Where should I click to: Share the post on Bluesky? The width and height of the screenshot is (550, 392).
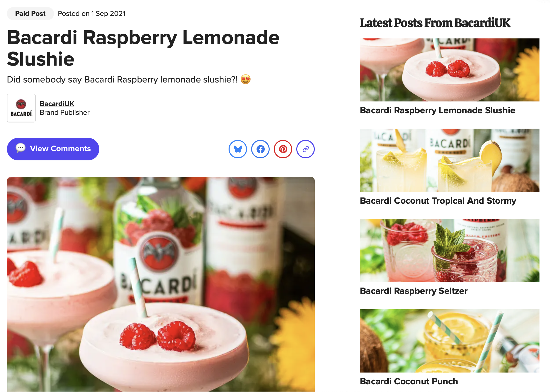238,149
